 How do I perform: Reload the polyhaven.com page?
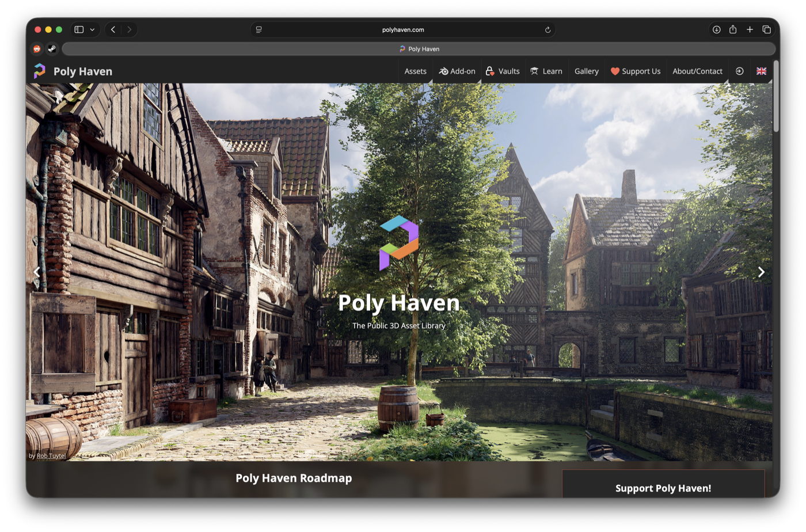[548, 29]
